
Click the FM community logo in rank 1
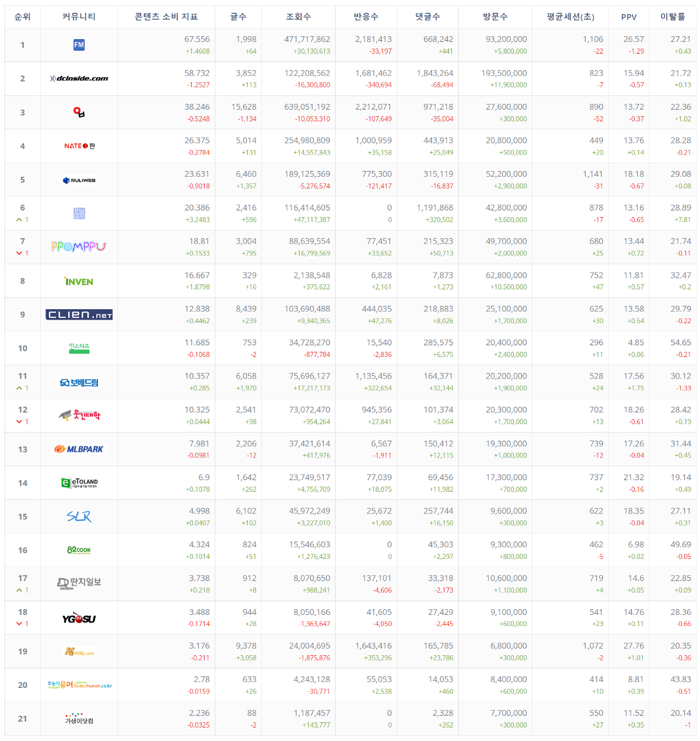pos(79,45)
